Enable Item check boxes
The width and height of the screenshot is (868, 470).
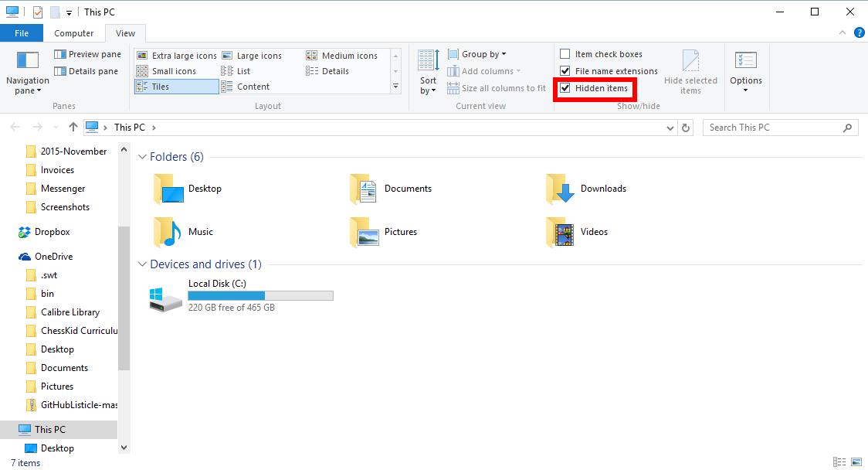(x=565, y=53)
